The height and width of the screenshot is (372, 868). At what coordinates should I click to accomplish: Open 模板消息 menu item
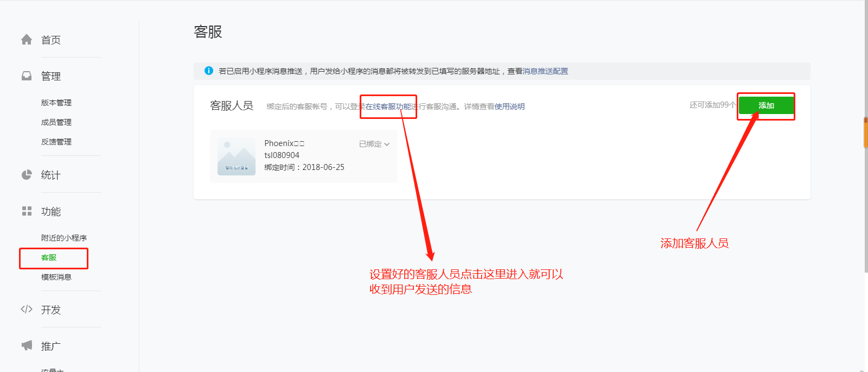click(56, 277)
